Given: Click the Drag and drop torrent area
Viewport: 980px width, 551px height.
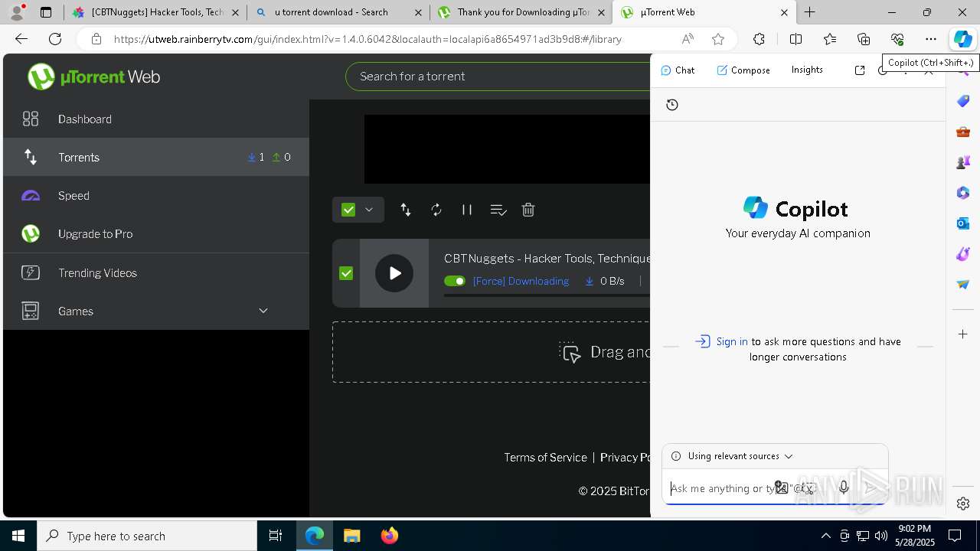Looking at the screenshot, I should pyautogui.click(x=491, y=352).
